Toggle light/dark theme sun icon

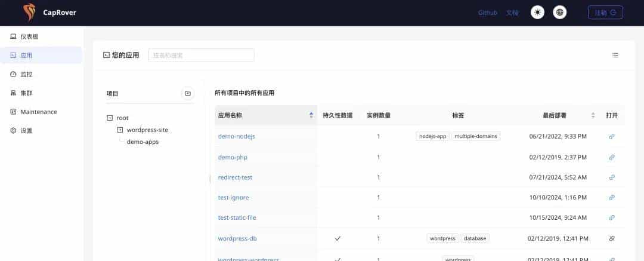pyautogui.click(x=537, y=13)
